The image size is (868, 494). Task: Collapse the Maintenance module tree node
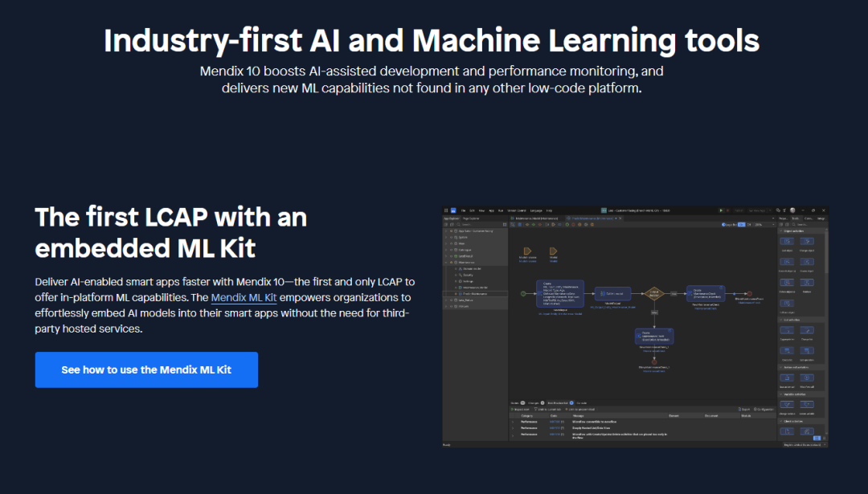point(447,262)
